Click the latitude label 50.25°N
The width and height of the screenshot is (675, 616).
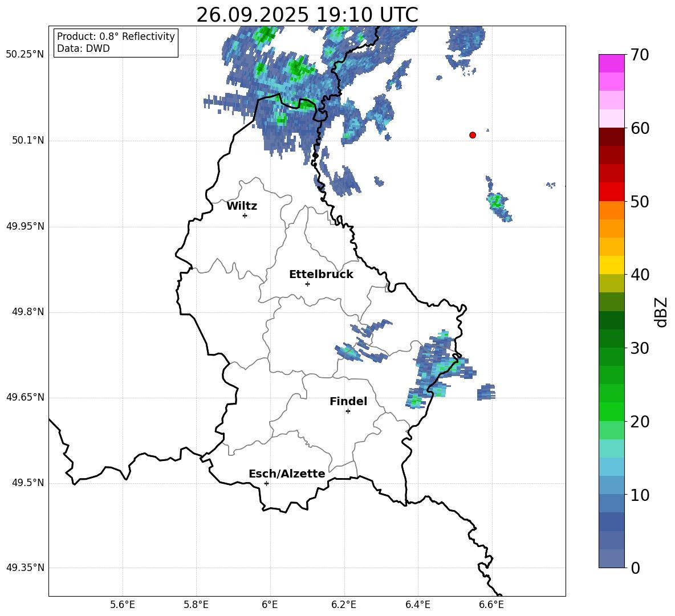[x=25, y=55]
